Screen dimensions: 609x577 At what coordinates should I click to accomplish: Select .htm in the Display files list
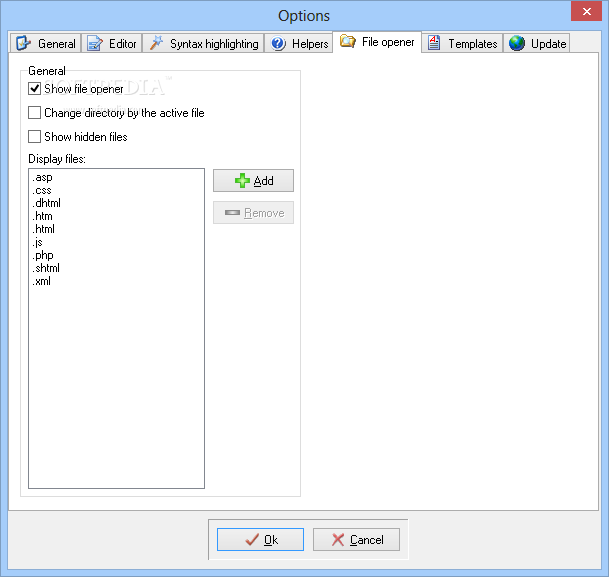click(x=116, y=216)
